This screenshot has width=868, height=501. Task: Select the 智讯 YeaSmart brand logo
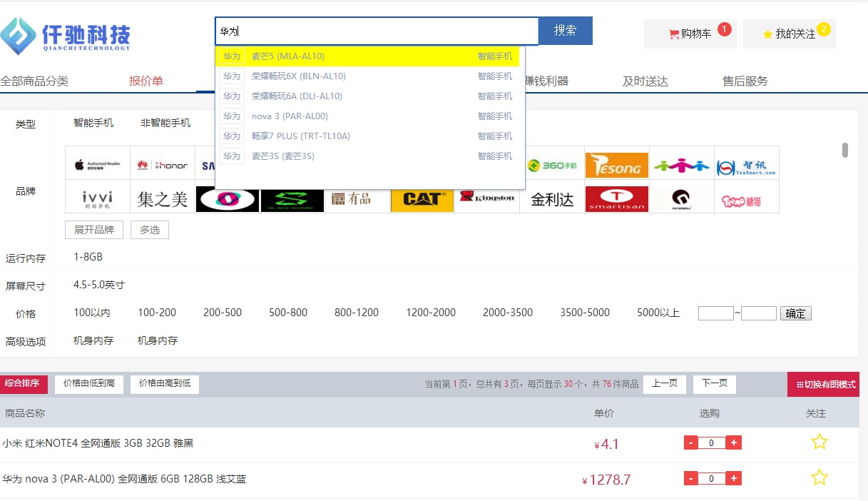click(747, 166)
